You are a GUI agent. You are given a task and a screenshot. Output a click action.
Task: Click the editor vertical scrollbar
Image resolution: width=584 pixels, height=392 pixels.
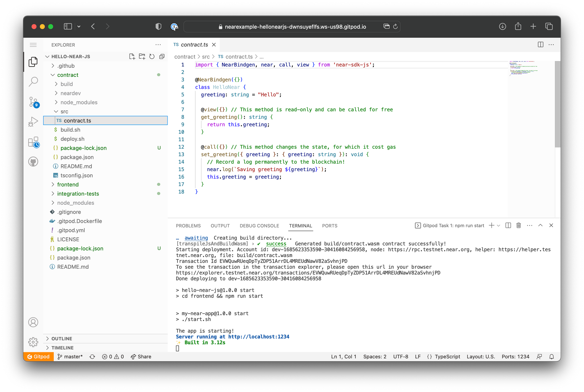[557, 104]
